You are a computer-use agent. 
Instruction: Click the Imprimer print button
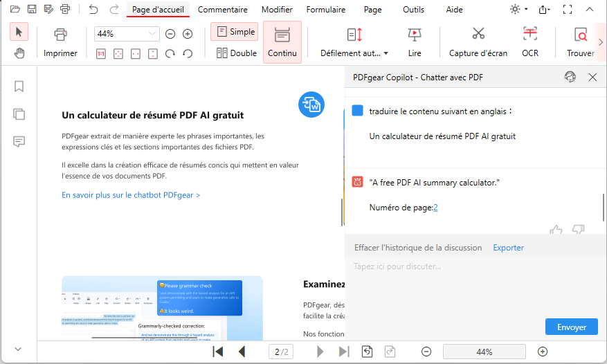click(x=60, y=43)
